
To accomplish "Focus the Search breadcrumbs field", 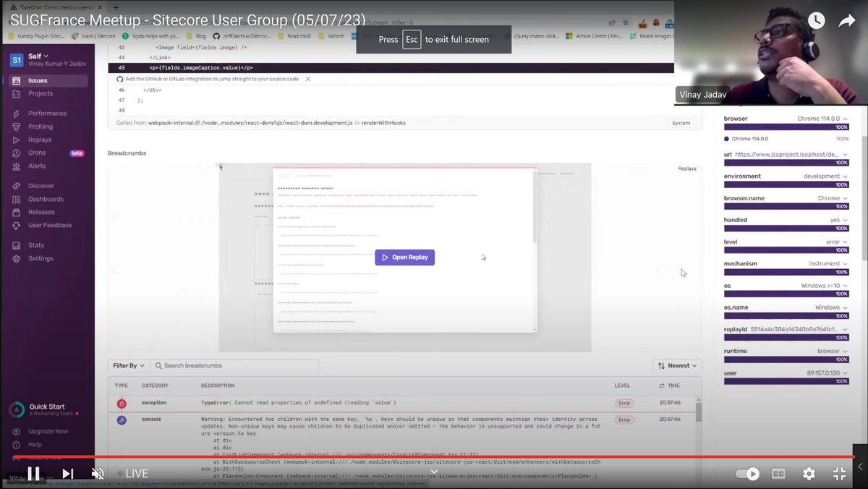I will (x=236, y=366).
